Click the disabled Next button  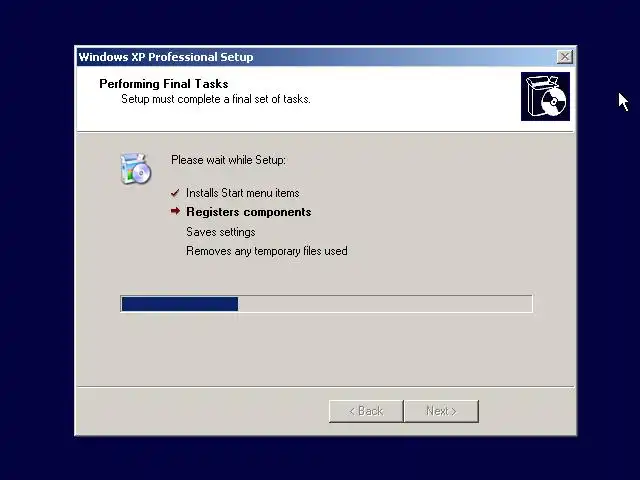tap(441, 411)
